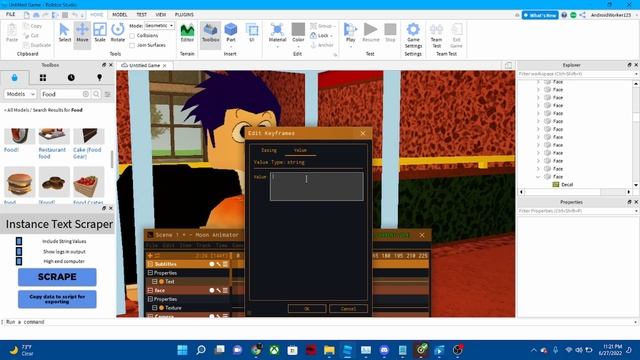This screenshot has width=640, height=360.
Task: Open the Models category dropdown
Action: coord(20,94)
